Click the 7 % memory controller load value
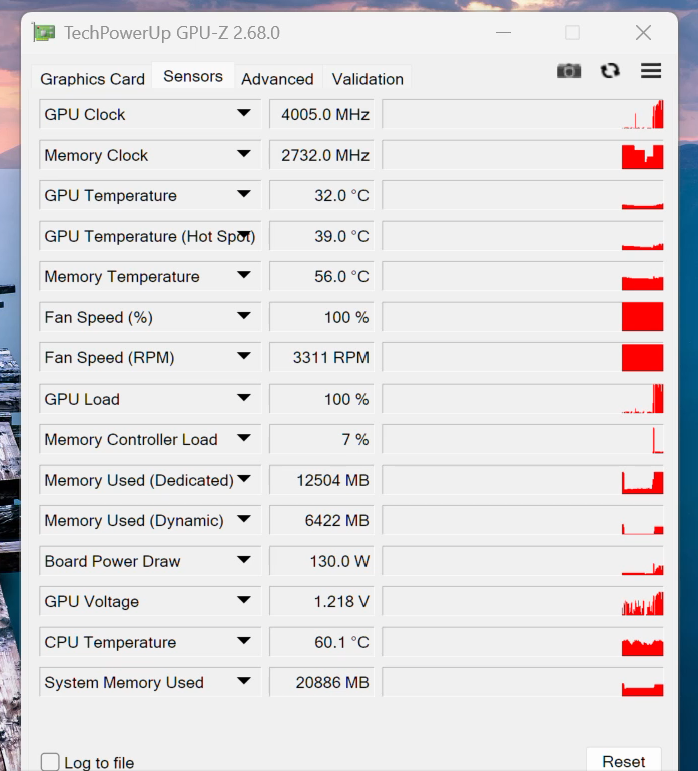The height and width of the screenshot is (771, 698). pos(322,439)
